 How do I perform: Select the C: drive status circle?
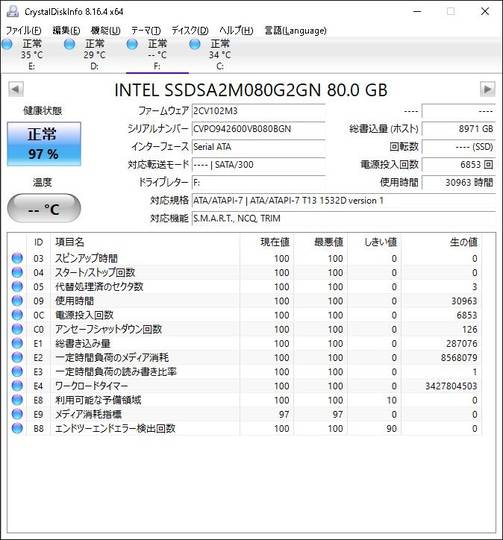pyautogui.click(x=195, y=44)
